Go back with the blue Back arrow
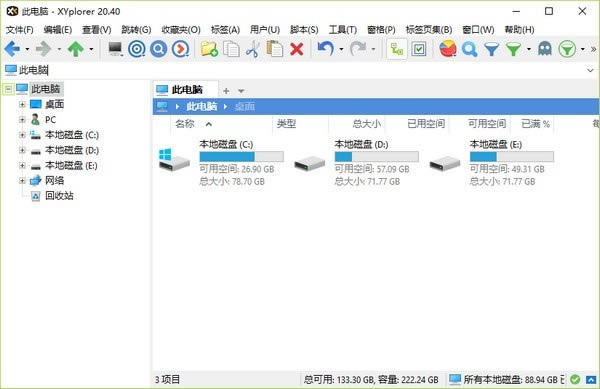 12,49
